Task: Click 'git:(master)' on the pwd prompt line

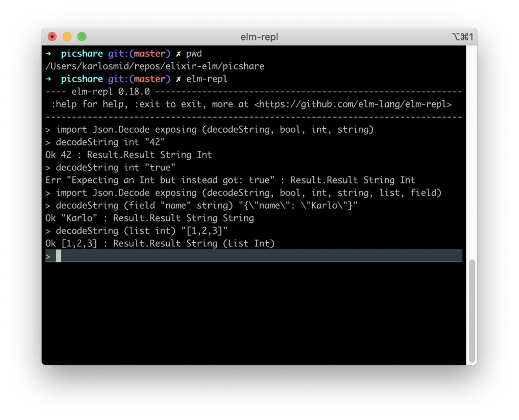Action: 139,54
